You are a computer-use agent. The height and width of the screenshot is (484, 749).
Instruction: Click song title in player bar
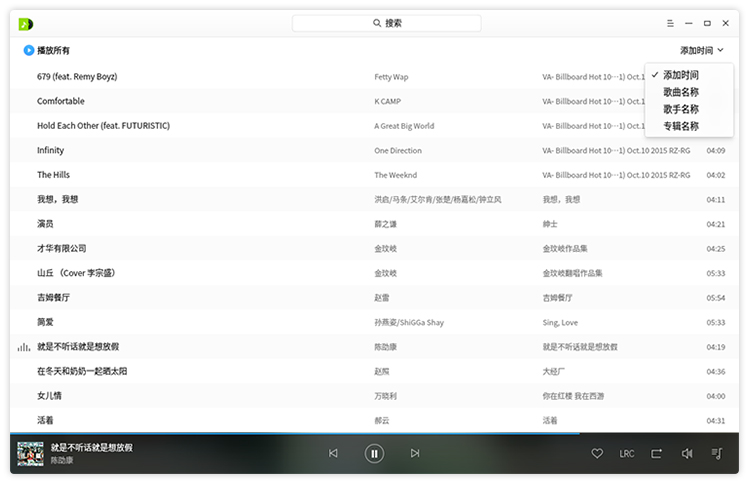click(92, 448)
